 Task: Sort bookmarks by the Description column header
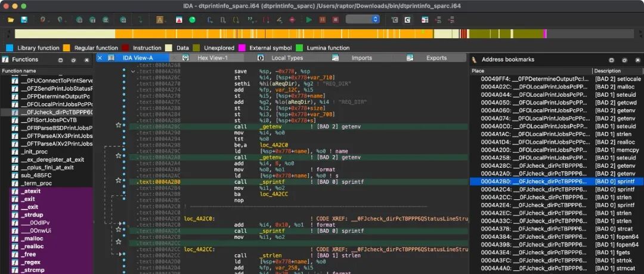point(618,71)
